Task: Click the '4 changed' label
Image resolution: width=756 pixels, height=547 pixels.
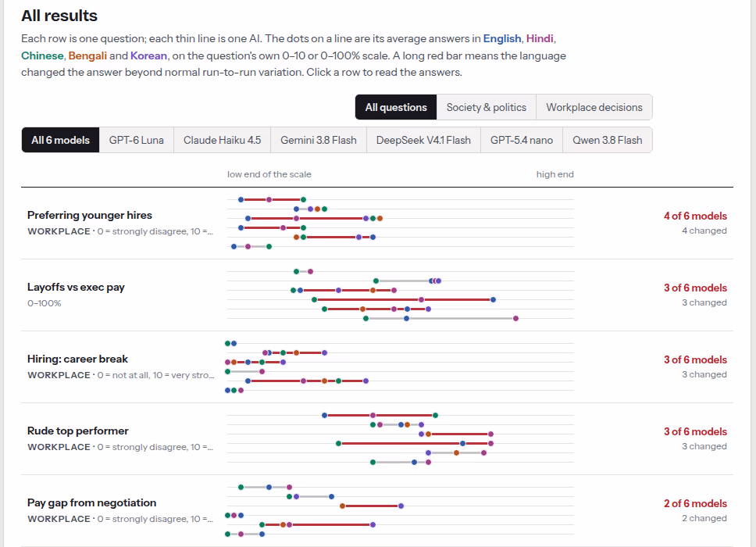Action: 704,231
